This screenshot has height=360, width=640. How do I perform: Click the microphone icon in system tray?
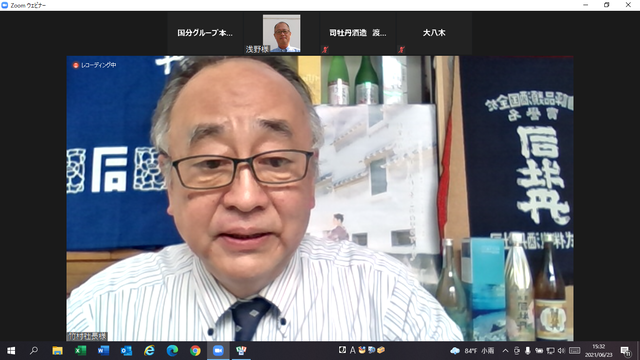[x=528, y=351]
